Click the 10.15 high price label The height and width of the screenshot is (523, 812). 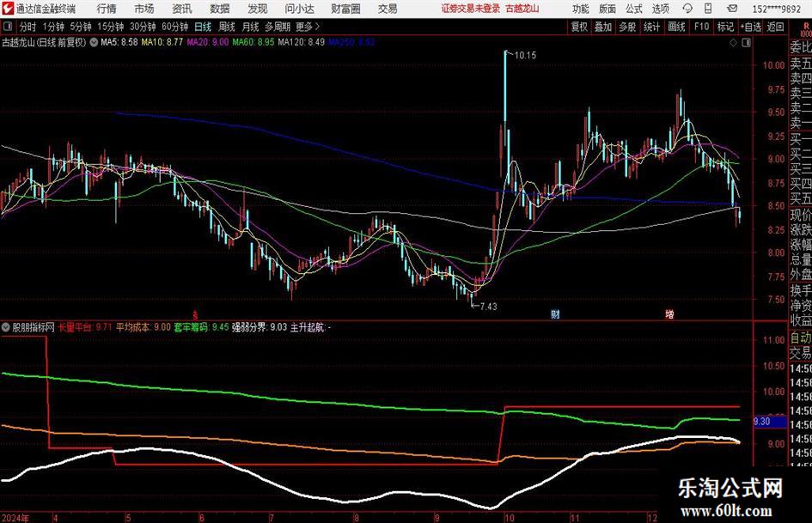click(x=525, y=55)
